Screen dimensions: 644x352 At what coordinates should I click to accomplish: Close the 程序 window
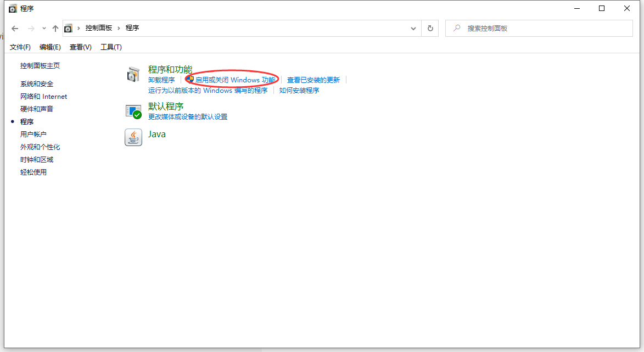click(x=627, y=8)
